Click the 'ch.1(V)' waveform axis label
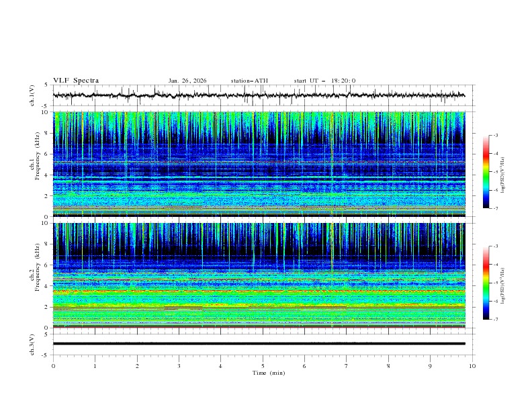The height and width of the screenshot is (411, 532). pos(32,95)
